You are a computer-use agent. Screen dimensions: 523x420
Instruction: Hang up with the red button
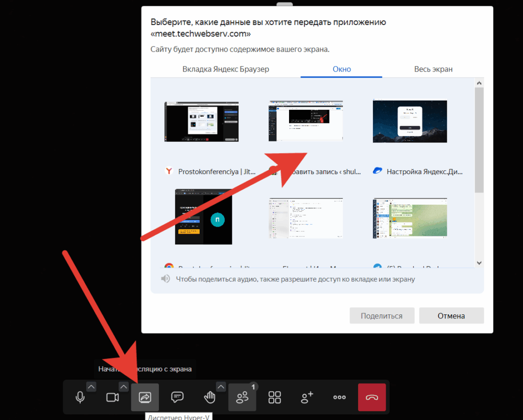point(372,397)
